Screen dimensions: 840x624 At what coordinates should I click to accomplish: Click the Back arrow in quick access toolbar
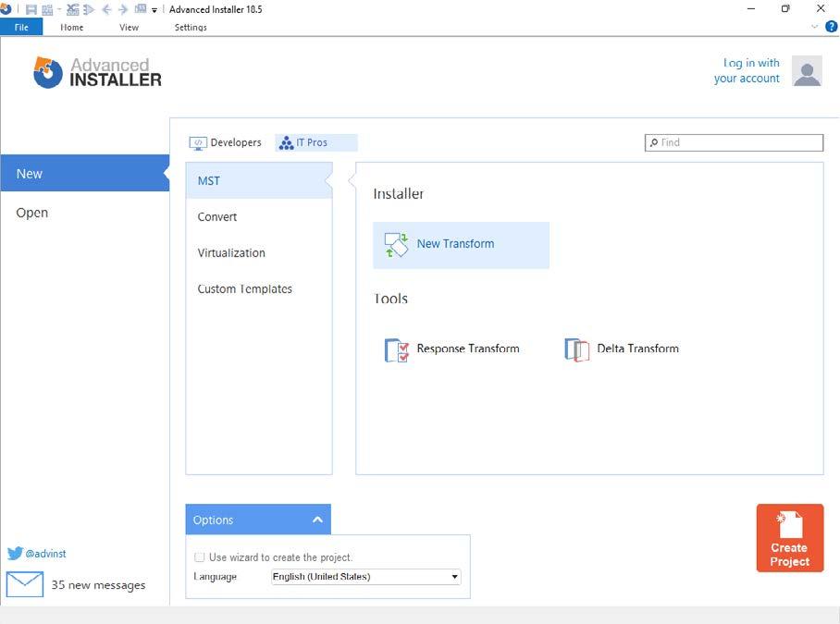click(106, 9)
